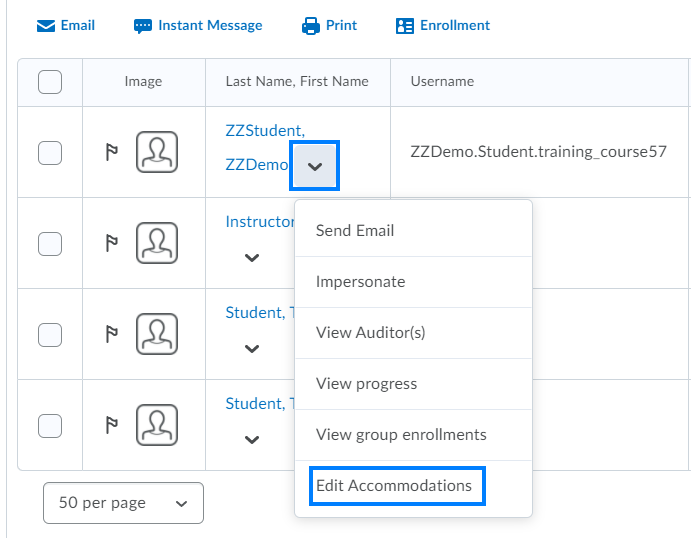Image resolution: width=691 pixels, height=538 pixels.
Task: Select the Instructor row checkbox
Action: [50, 243]
